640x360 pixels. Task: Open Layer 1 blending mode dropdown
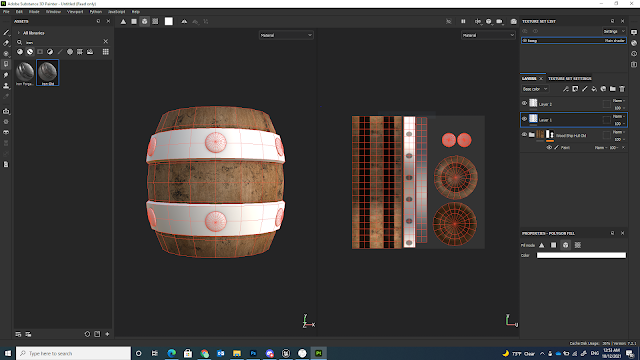click(x=619, y=116)
